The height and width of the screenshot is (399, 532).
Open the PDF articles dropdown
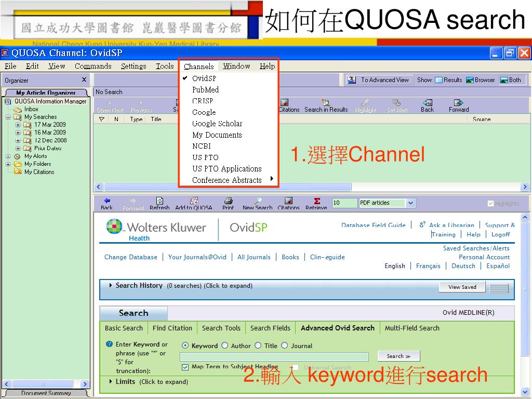[x=411, y=203]
